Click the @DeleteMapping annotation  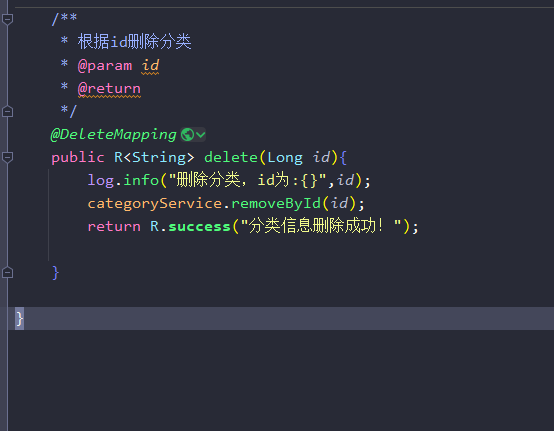pyautogui.click(x=113, y=135)
